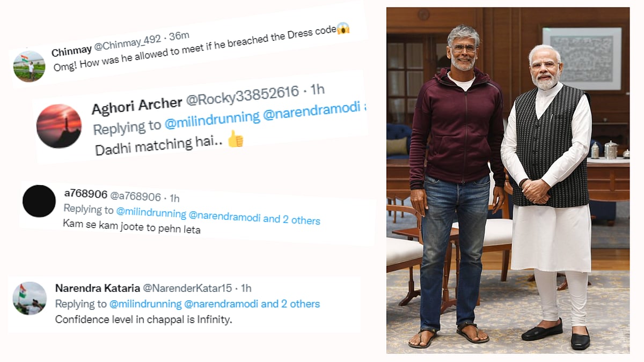Click the shocked face emoji after Dress code
This screenshot has height=362, width=644.
pos(343,29)
